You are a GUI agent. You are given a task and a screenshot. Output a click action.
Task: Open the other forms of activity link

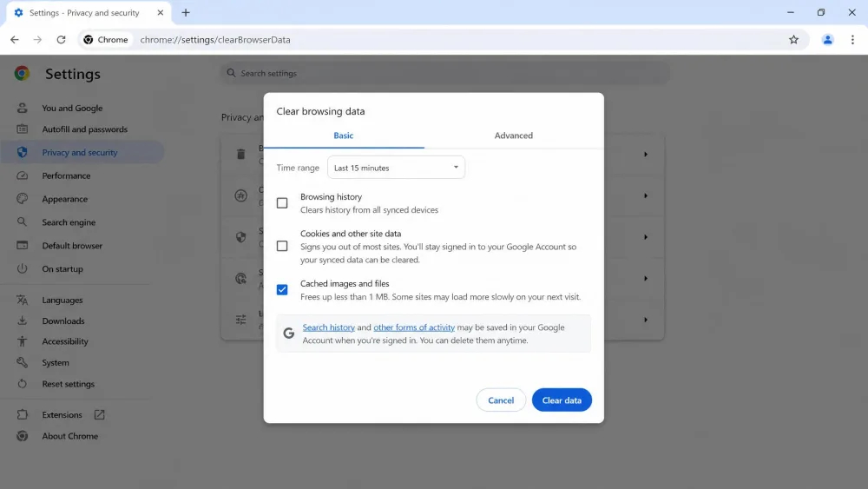414,327
